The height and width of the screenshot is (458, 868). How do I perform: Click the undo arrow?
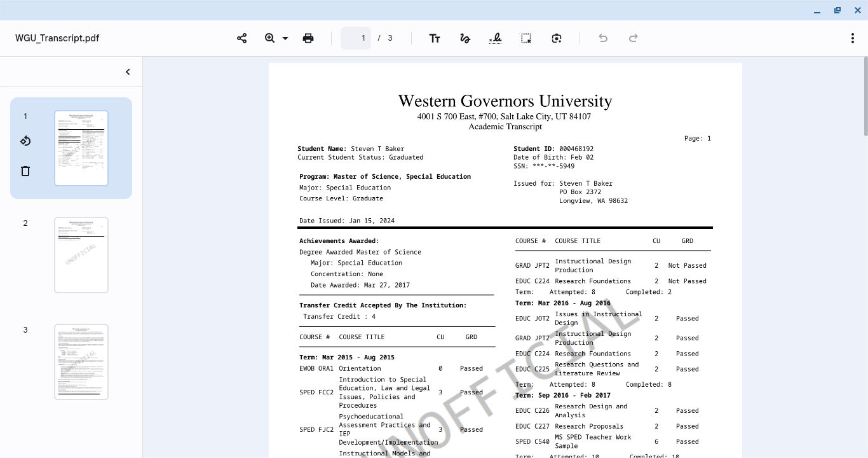pos(603,38)
